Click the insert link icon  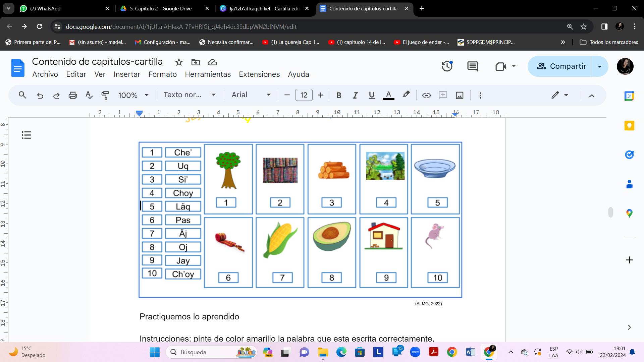point(426,95)
